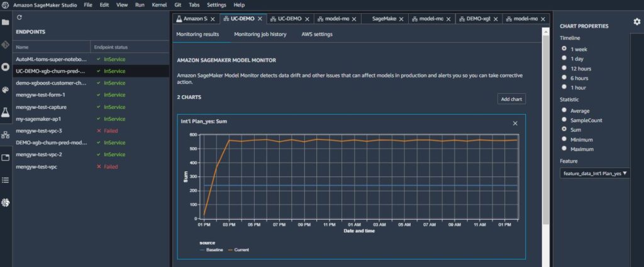This screenshot has height=267, width=644.
Task: Open chart properties settings gear
Action: (636, 22)
